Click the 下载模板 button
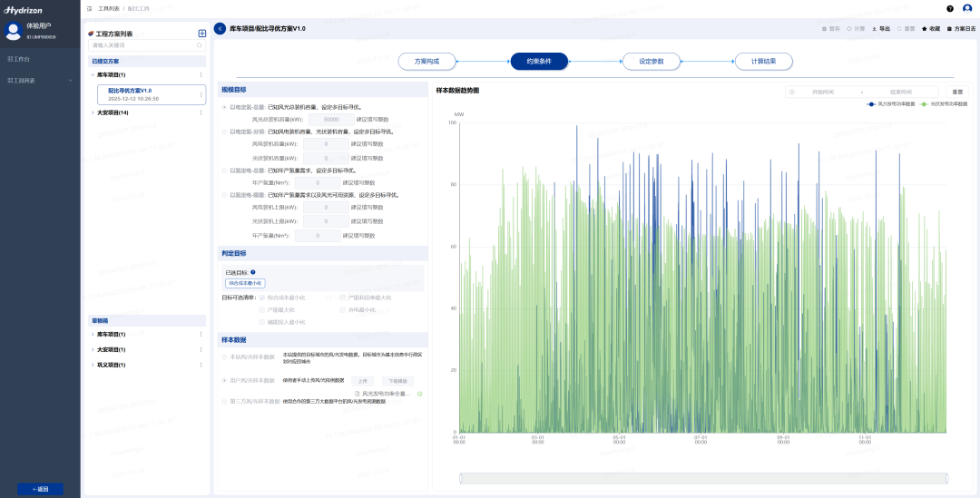Image resolution: width=980 pixels, height=498 pixels. click(x=397, y=381)
